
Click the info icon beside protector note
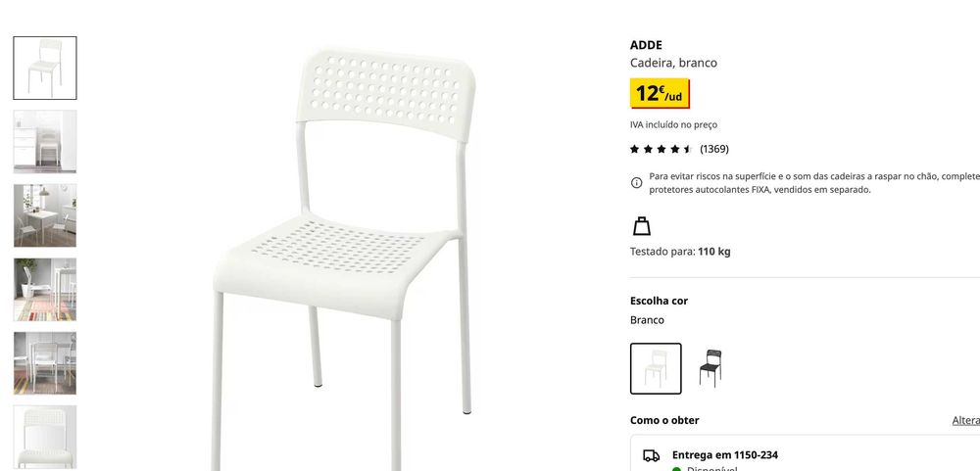coord(636,182)
